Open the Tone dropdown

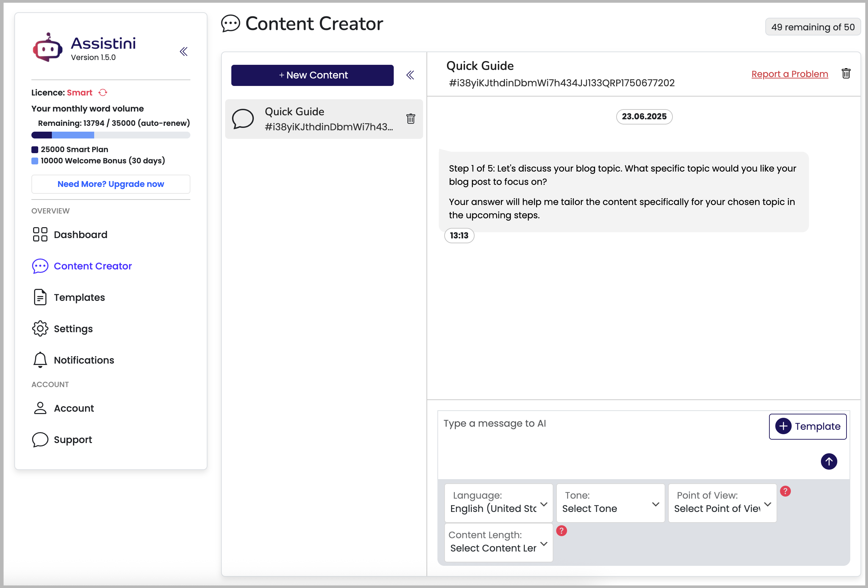(610, 503)
